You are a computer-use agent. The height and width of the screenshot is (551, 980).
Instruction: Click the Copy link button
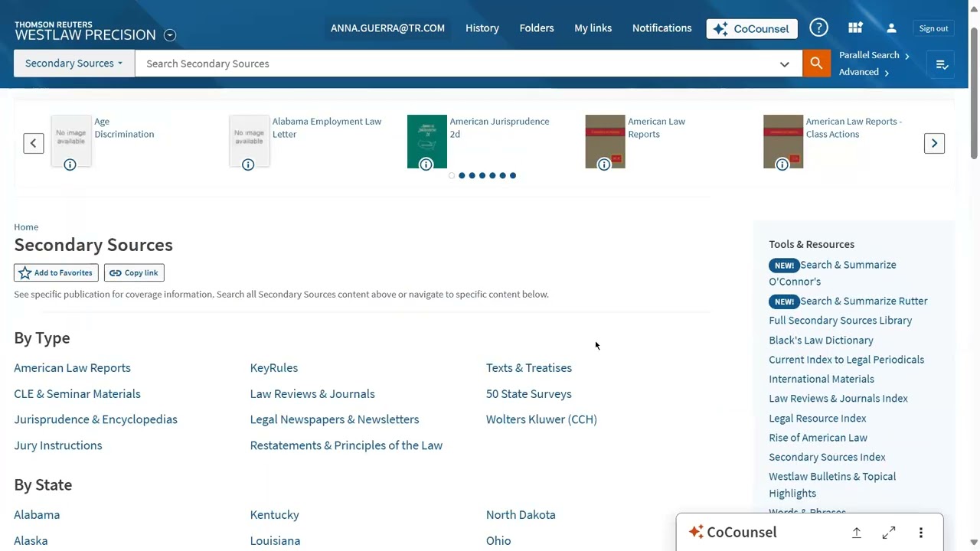coord(134,272)
